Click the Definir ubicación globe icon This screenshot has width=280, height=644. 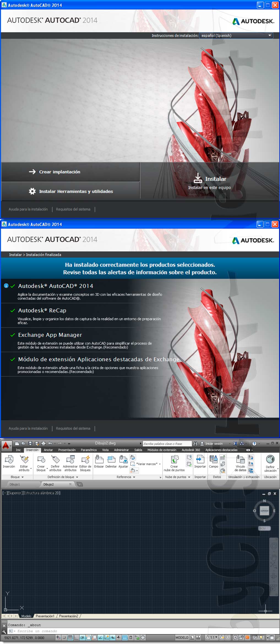point(270,459)
